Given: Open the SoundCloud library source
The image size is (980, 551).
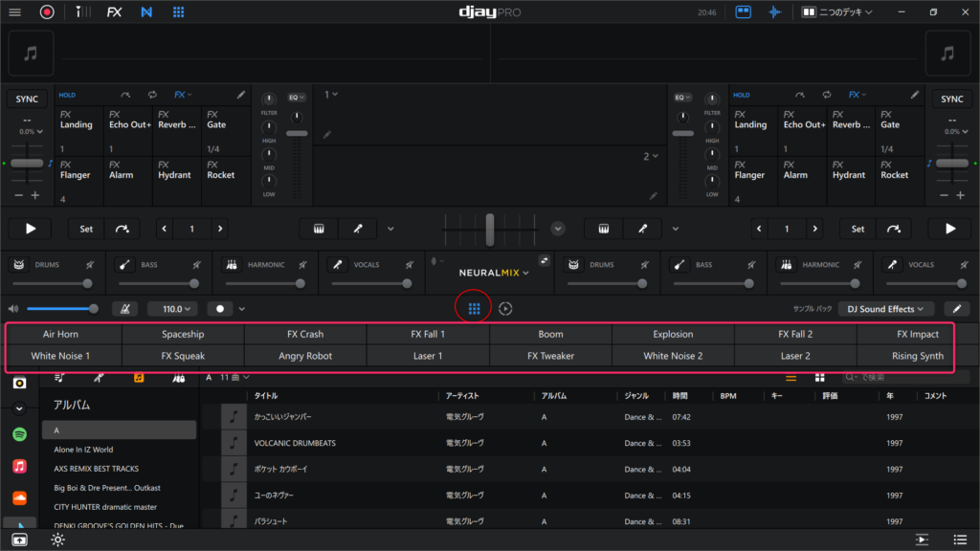Looking at the screenshot, I should [19, 497].
